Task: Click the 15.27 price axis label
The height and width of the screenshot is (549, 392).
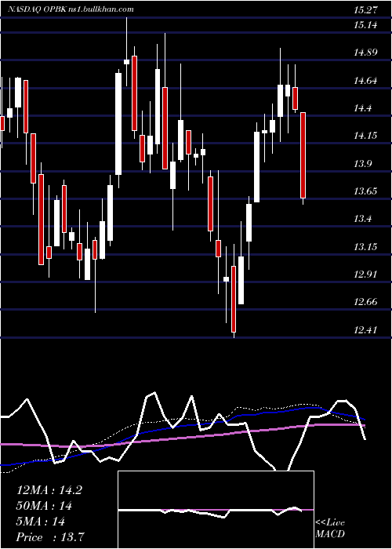Action: [x=365, y=9]
